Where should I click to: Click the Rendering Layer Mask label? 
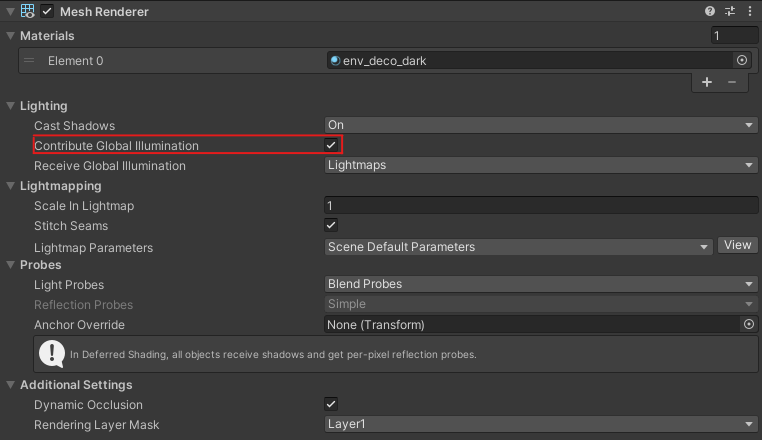click(x=97, y=425)
